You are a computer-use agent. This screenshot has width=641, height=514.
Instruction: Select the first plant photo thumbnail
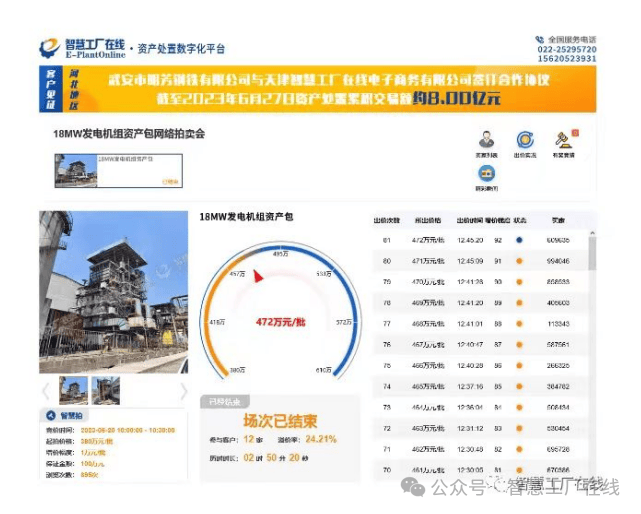point(74,391)
